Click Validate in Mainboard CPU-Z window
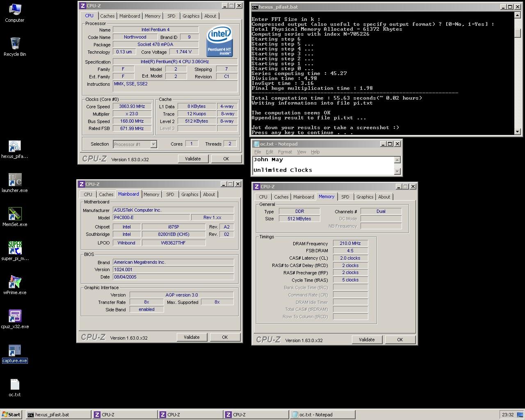The image size is (525, 420). (192, 337)
